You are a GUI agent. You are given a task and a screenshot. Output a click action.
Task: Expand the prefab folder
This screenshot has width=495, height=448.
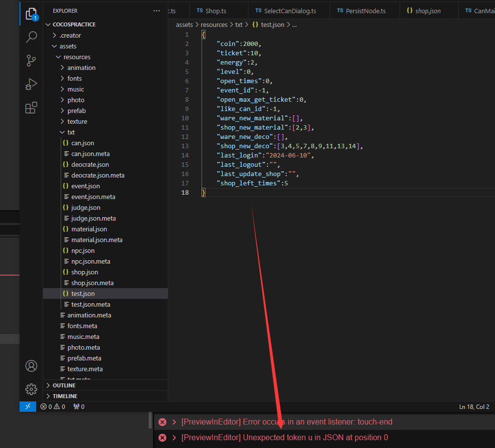tap(62, 111)
